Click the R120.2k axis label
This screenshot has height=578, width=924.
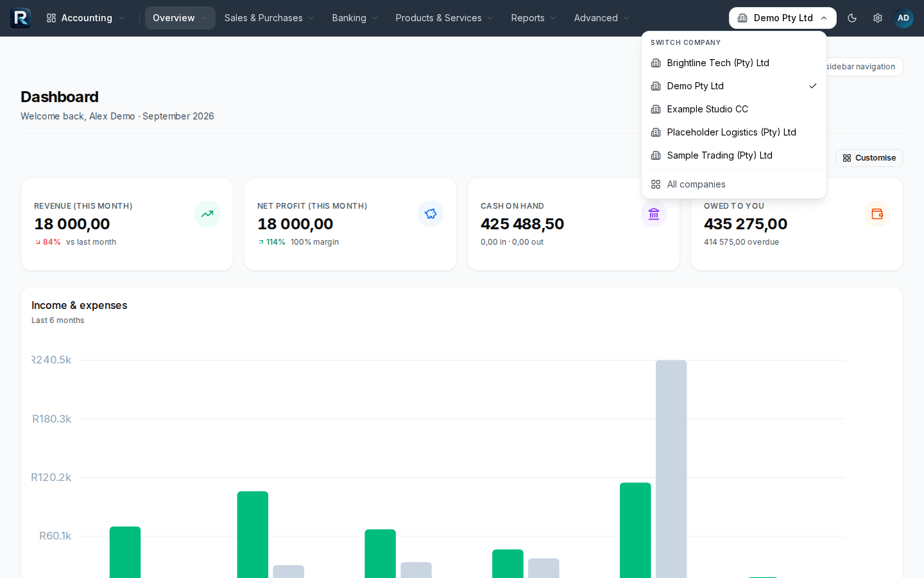click(51, 477)
